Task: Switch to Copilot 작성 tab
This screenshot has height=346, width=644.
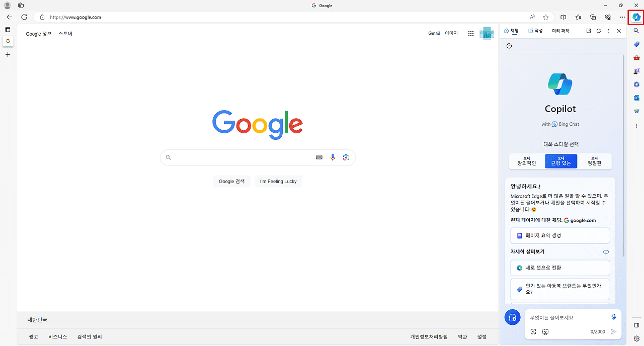Action: click(535, 31)
